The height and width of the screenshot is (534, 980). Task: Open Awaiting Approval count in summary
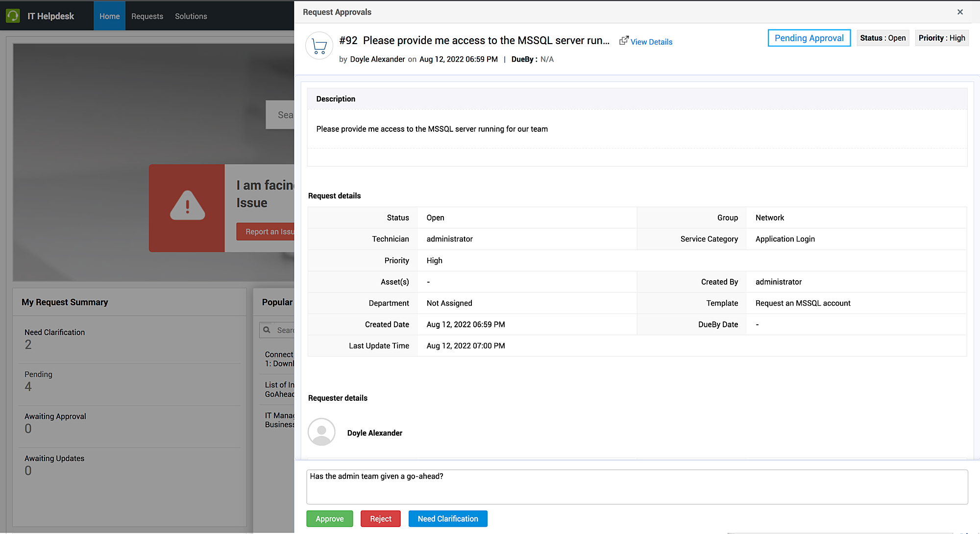(28, 429)
